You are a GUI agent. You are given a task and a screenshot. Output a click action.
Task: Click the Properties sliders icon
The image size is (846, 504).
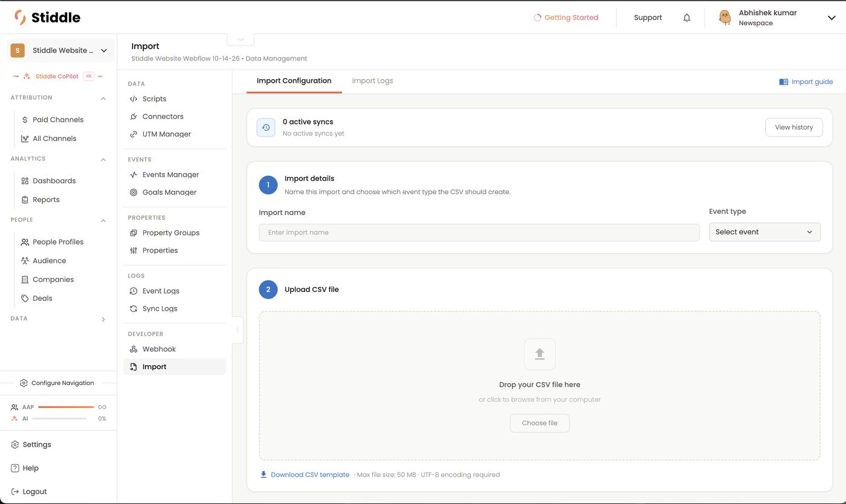tap(134, 250)
